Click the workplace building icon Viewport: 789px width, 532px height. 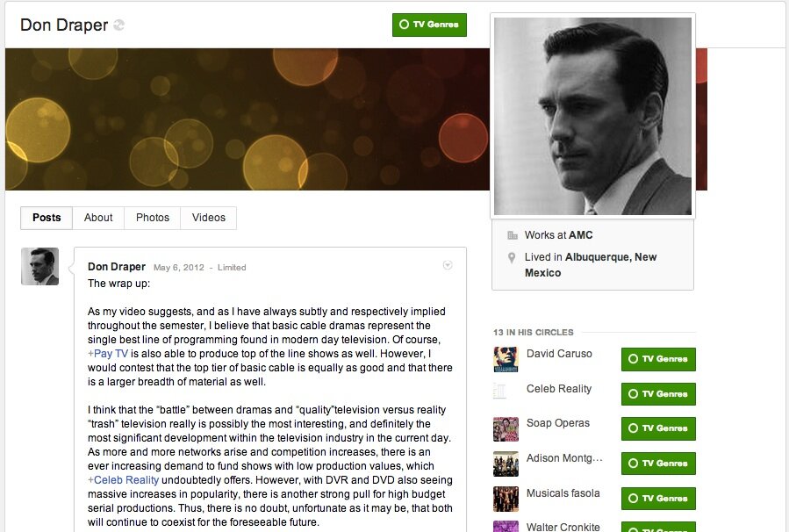pos(513,235)
